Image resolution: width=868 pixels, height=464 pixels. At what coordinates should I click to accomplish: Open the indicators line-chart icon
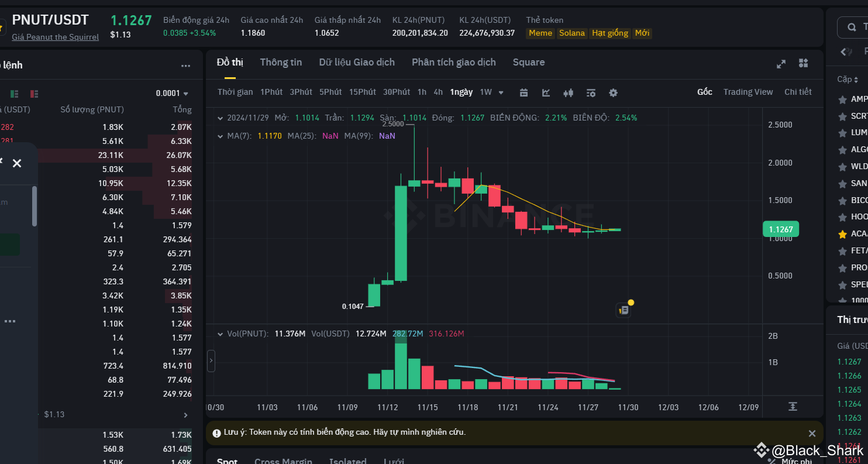(545, 92)
